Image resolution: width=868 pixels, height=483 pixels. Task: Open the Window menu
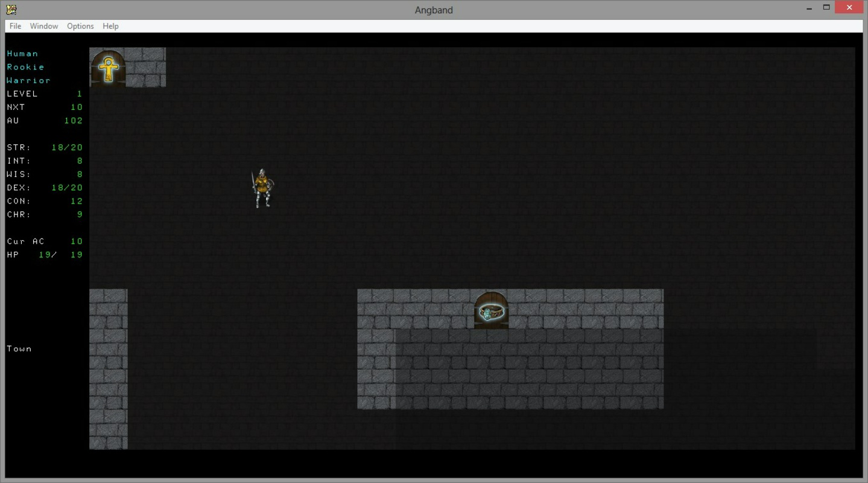(x=44, y=26)
